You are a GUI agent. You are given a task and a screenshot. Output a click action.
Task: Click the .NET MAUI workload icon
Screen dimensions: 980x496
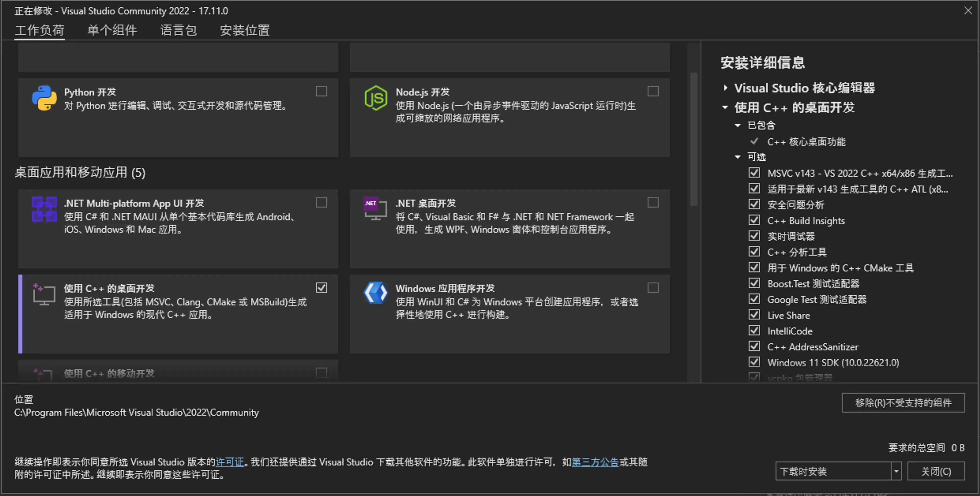(44, 209)
